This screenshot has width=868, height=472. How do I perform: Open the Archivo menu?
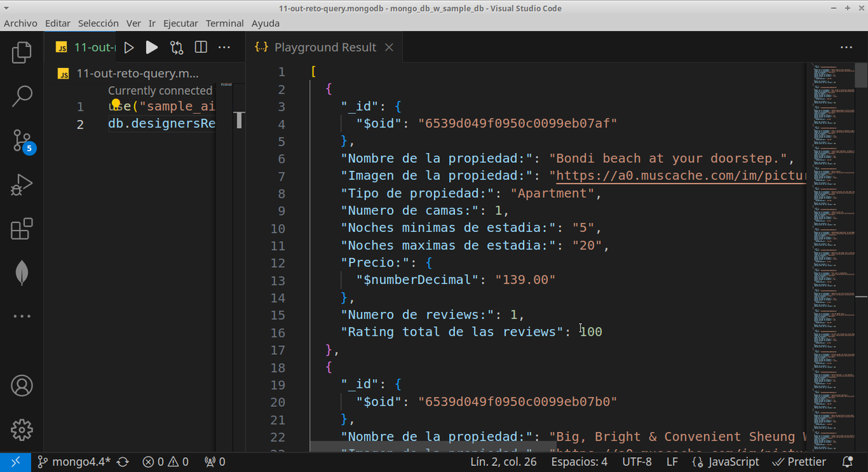click(20, 23)
